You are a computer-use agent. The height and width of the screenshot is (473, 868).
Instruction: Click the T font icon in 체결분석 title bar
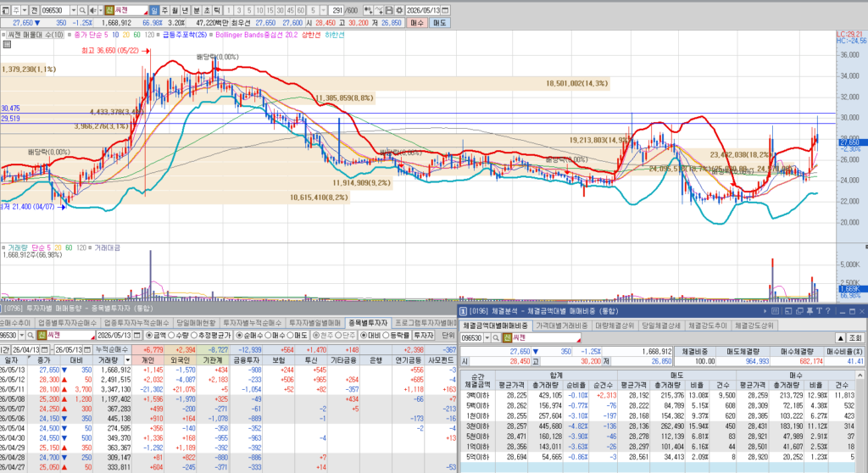tap(820, 311)
